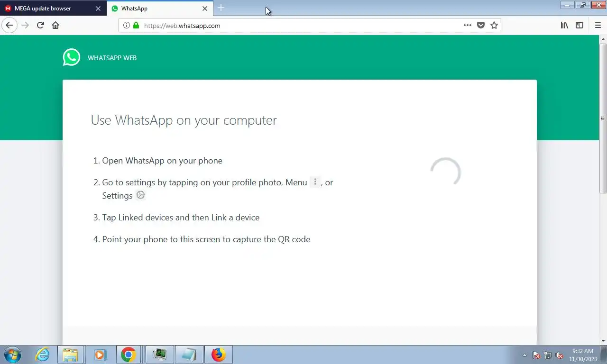Image resolution: width=607 pixels, height=364 pixels.
Task: Launch Google Chrome from taskbar
Action: (129, 355)
